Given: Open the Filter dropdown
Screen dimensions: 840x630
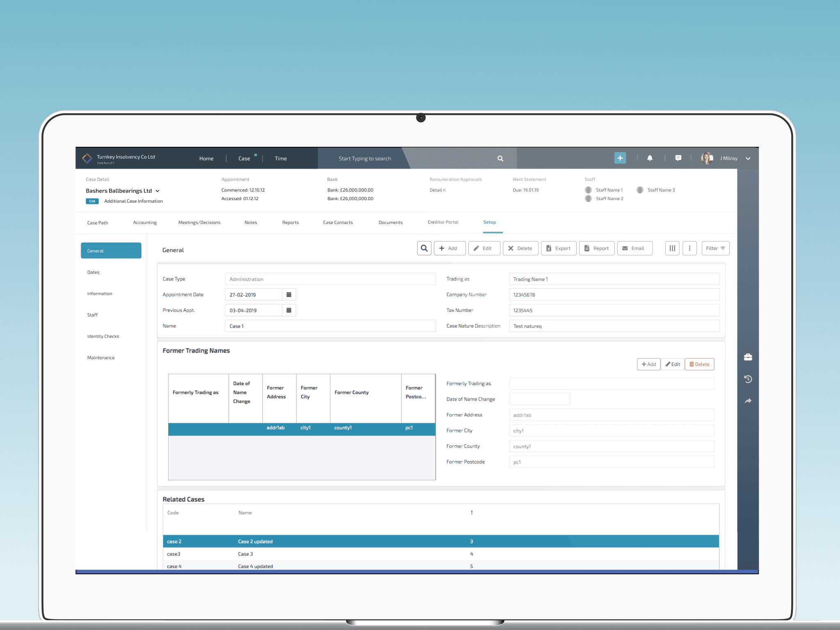Looking at the screenshot, I should click(715, 248).
